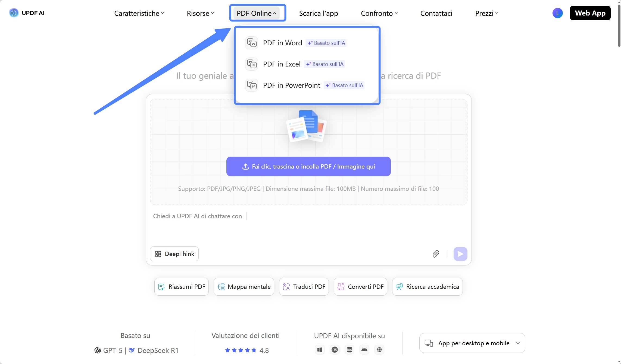Open the Prezzi dropdown
This screenshot has width=621, height=364.
tap(486, 13)
